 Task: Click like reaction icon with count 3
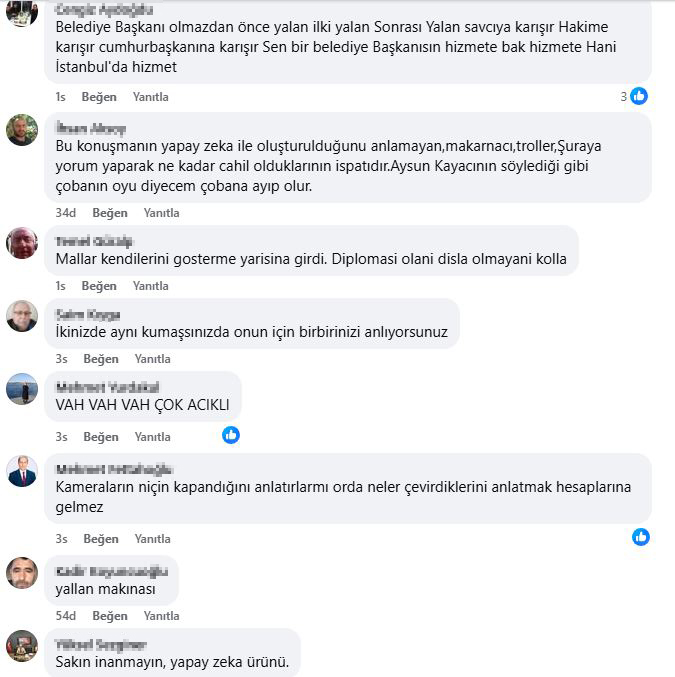pos(639,96)
